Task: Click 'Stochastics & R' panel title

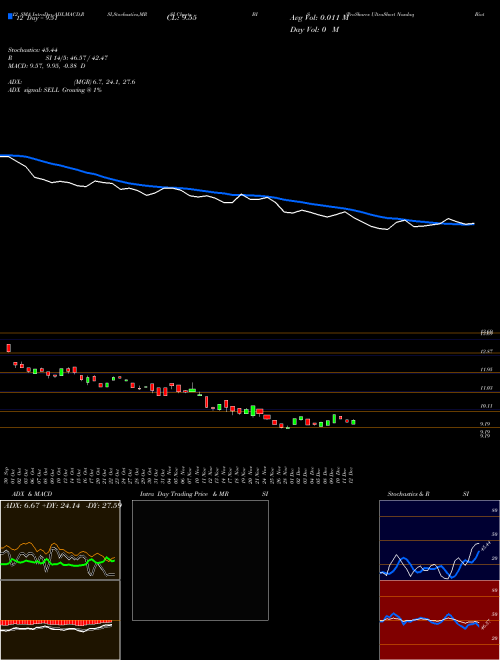Action: click(408, 494)
